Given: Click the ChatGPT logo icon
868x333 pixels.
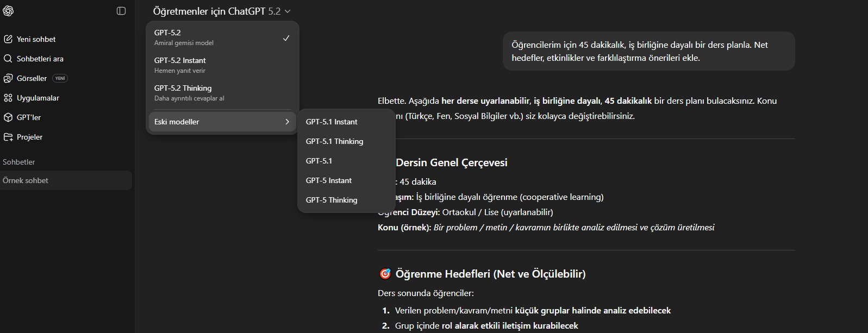Looking at the screenshot, I should pos(8,11).
